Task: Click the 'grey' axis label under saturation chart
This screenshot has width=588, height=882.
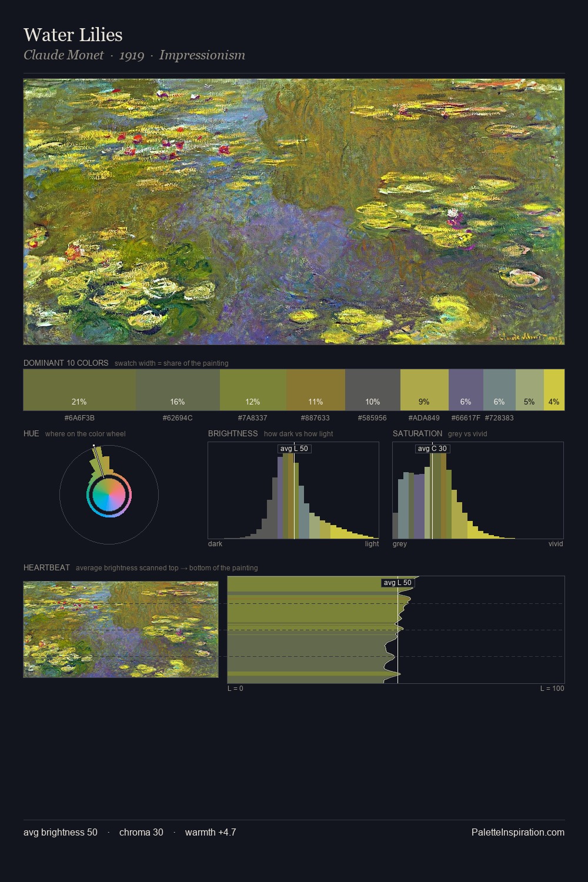Action: click(x=400, y=544)
